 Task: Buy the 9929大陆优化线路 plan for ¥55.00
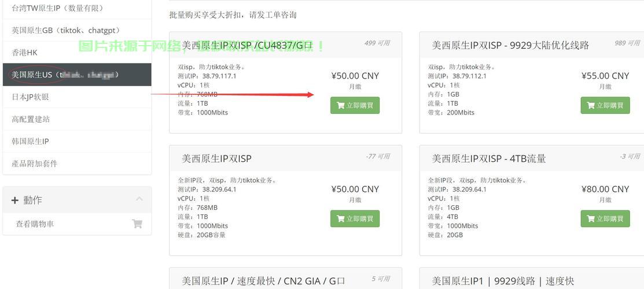click(605, 106)
